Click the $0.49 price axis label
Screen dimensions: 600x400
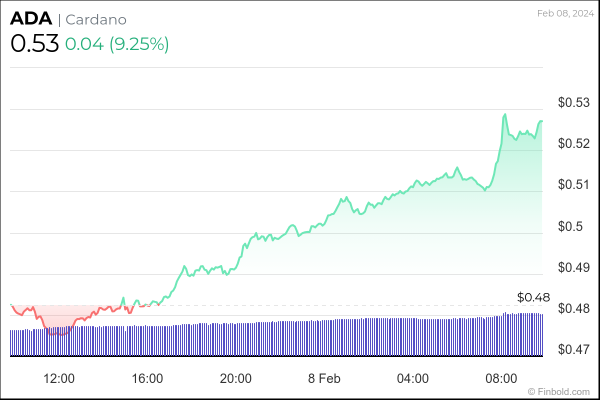tap(573, 267)
